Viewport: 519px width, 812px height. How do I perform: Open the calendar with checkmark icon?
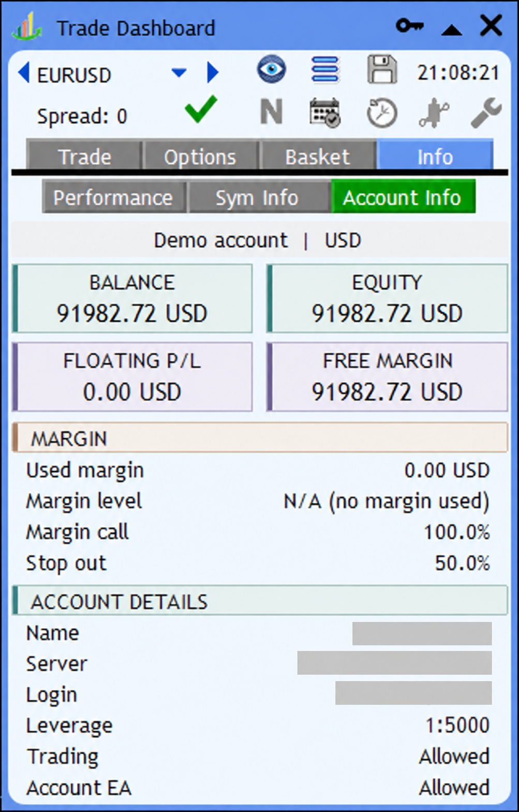pyautogui.click(x=325, y=112)
